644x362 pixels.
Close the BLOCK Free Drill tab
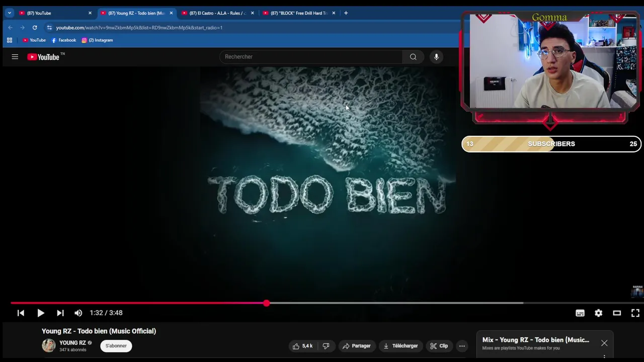click(334, 13)
